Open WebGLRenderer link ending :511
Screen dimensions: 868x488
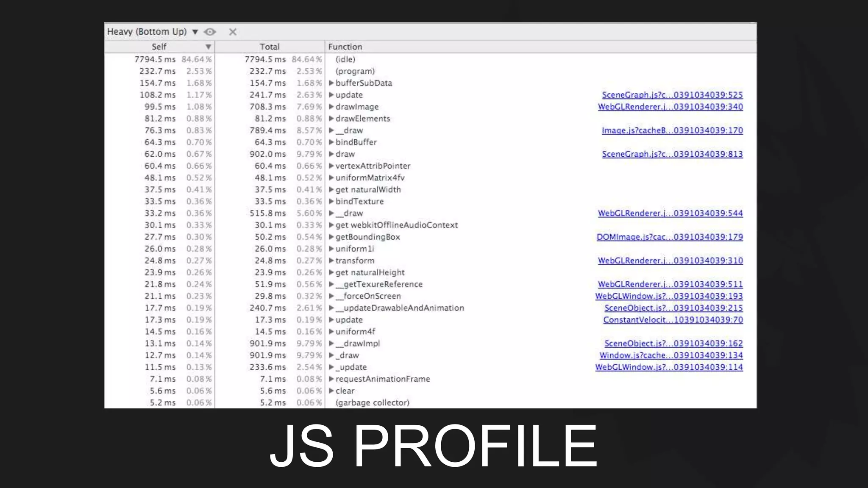(x=670, y=285)
